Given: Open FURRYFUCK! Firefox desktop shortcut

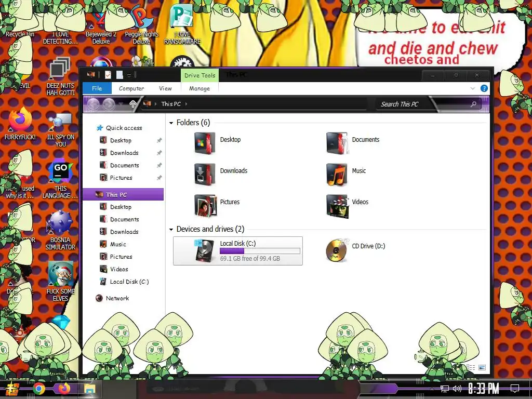Looking at the screenshot, I should pyautogui.click(x=20, y=124).
